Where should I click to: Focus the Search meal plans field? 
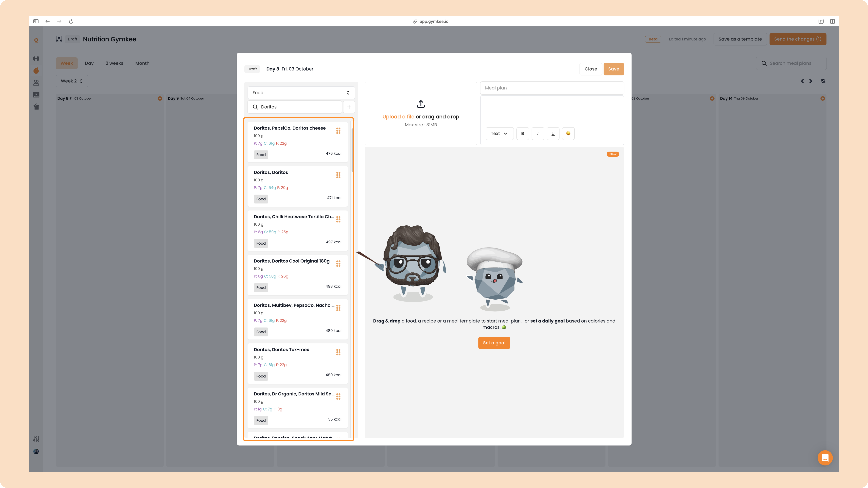[791, 63]
